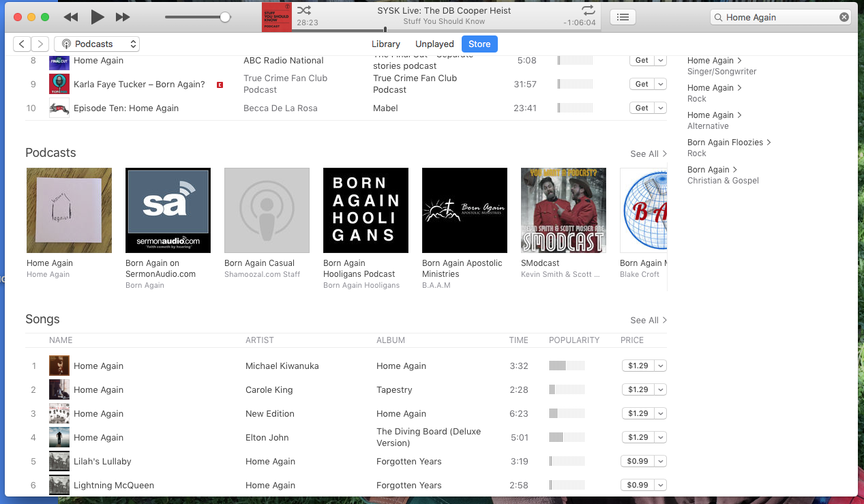Open price dropdown arrow for Carole King song
864x504 pixels.
coord(660,389)
